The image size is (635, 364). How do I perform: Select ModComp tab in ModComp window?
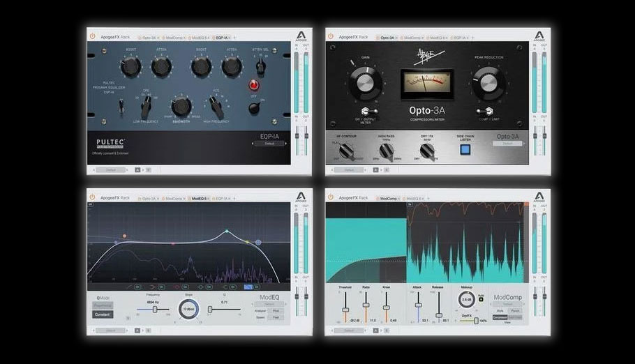tap(388, 199)
